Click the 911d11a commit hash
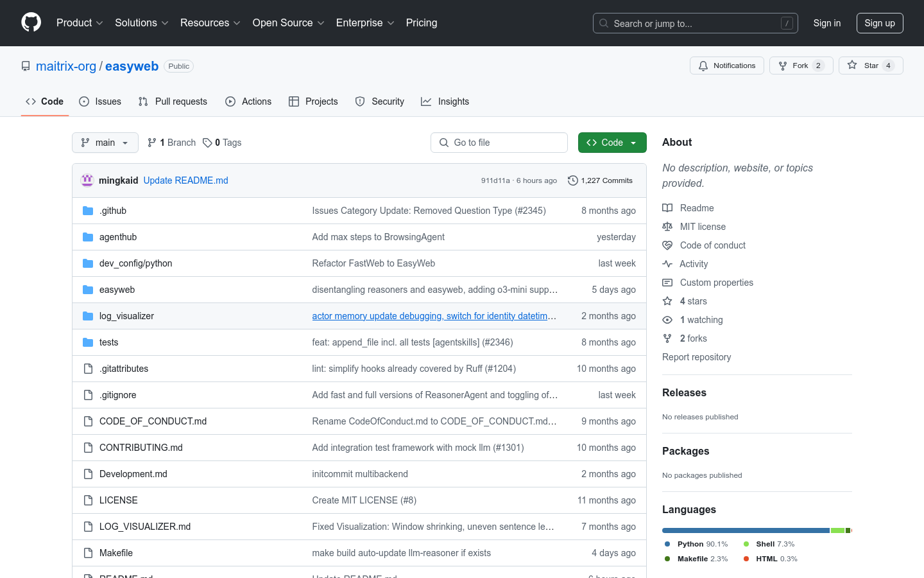 click(x=495, y=180)
